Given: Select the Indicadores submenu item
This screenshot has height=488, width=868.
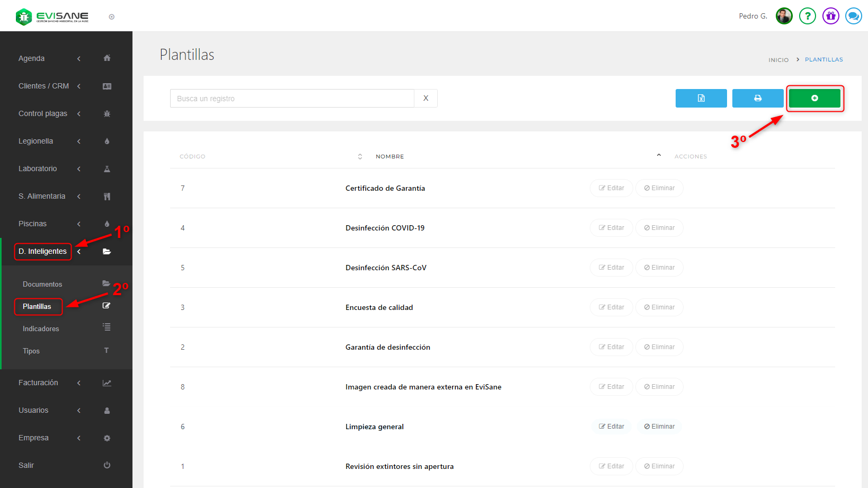Looking at the screenshot, I should click(x=41, y=329).
